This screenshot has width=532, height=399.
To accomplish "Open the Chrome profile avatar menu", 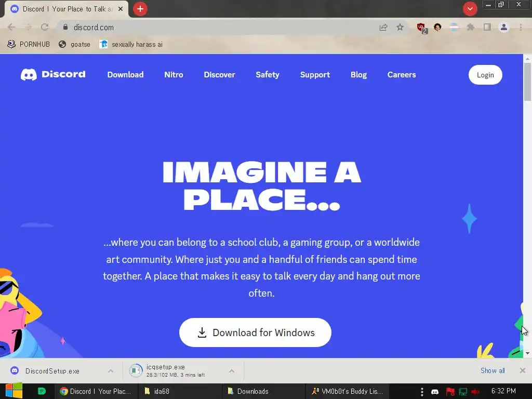I will (504, 27).
